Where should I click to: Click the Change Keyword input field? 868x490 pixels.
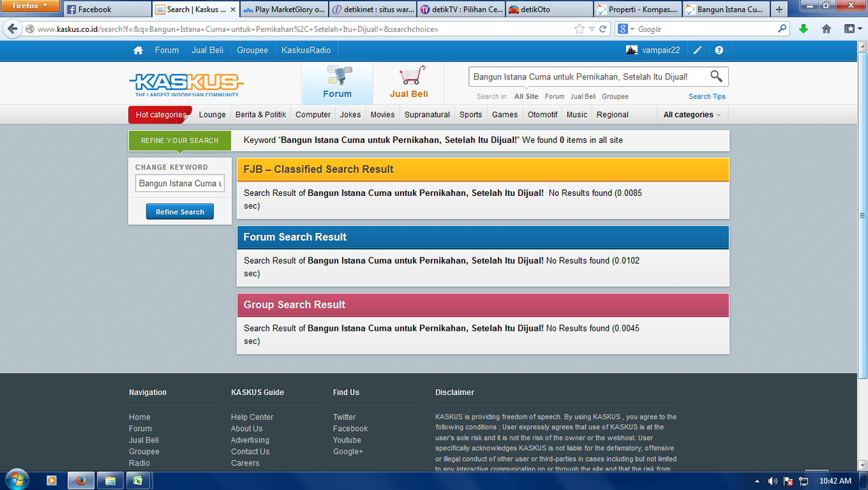[x=180, y=183]
